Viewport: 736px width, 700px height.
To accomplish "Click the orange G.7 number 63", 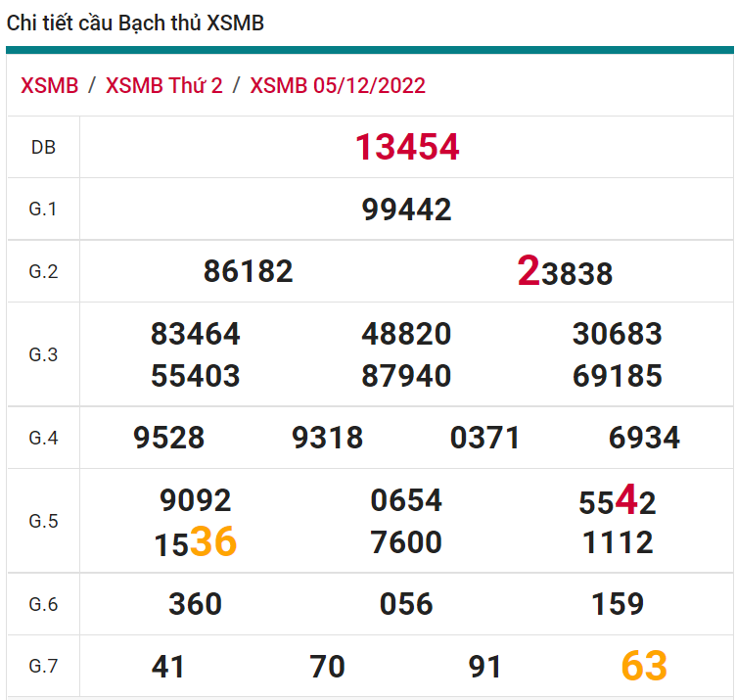I will click(644, 667).
